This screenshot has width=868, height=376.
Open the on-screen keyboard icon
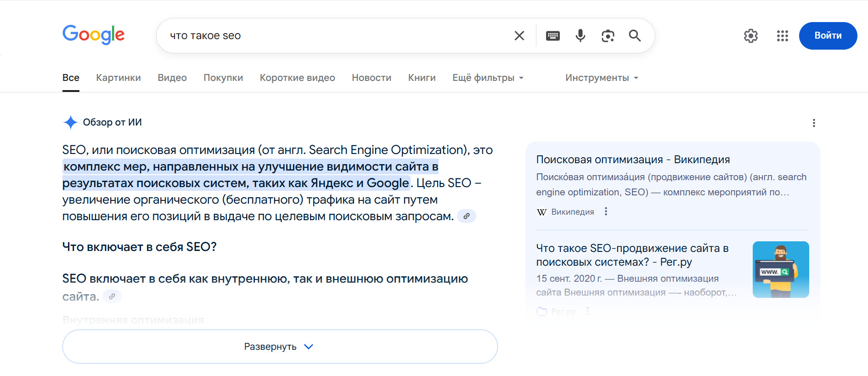(x=553, y=36)
